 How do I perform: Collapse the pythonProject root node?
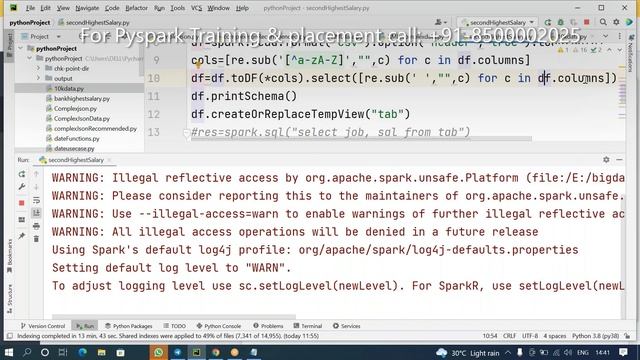point(21,49)
